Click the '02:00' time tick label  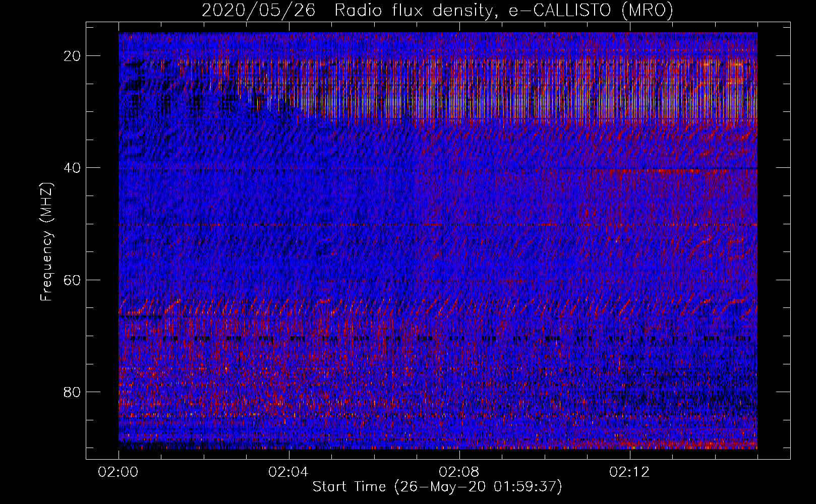(x=118, y=472)
